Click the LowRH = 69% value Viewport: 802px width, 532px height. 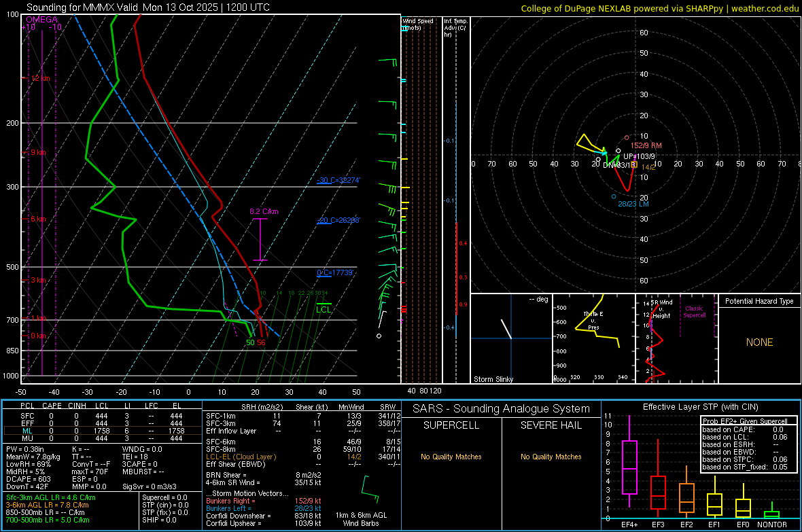pyautogui.click(x=28, y=464)
